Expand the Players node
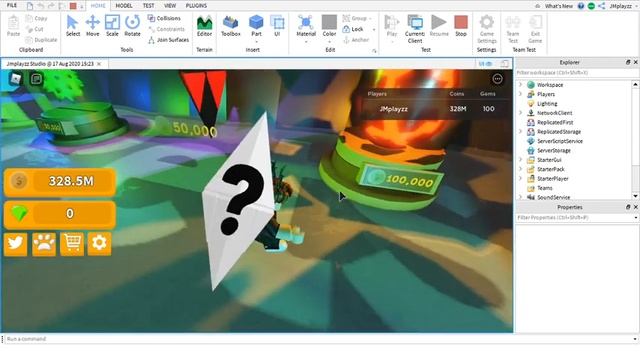 point(520,94)
